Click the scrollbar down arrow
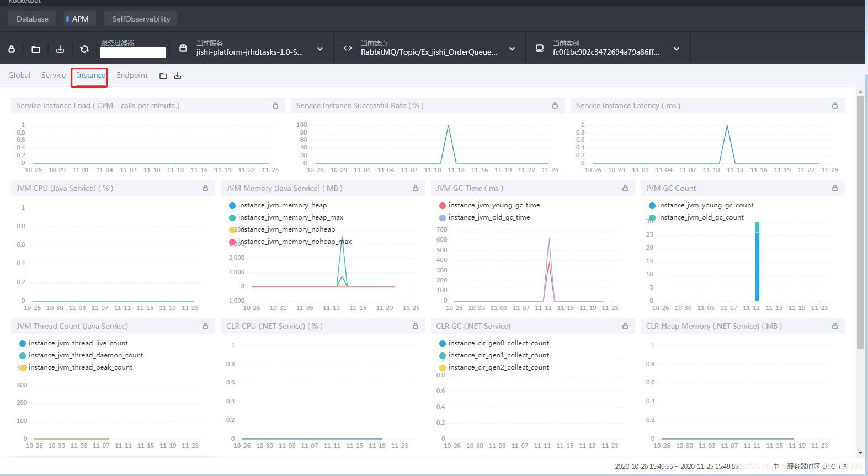The width and height of the screenshot is (868, 476). [x=860, y=453]
